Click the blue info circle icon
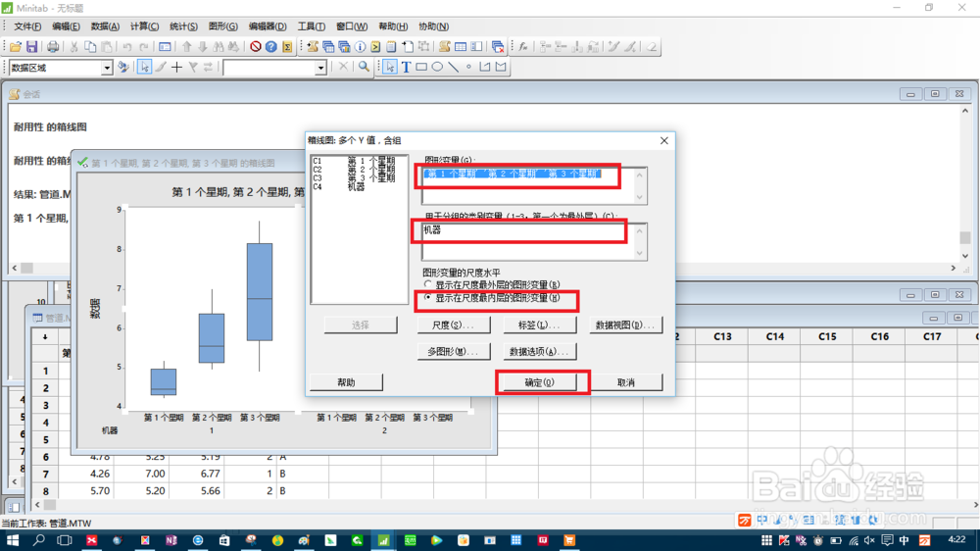This screenshot has width=980, height=551. (x=360, y=47)
